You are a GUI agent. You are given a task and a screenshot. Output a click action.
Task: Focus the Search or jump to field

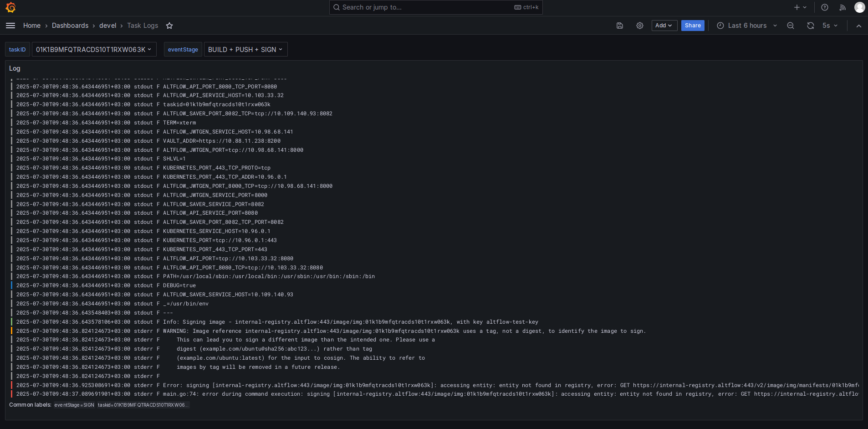[436, 7]
